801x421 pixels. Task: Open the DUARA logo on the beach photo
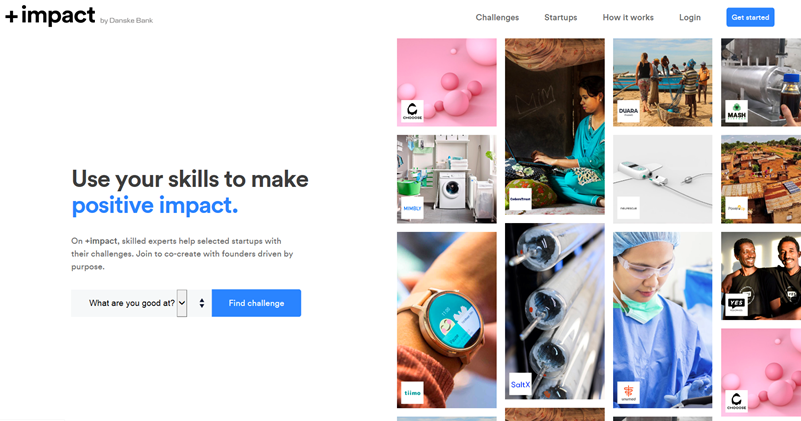[628, 111]
